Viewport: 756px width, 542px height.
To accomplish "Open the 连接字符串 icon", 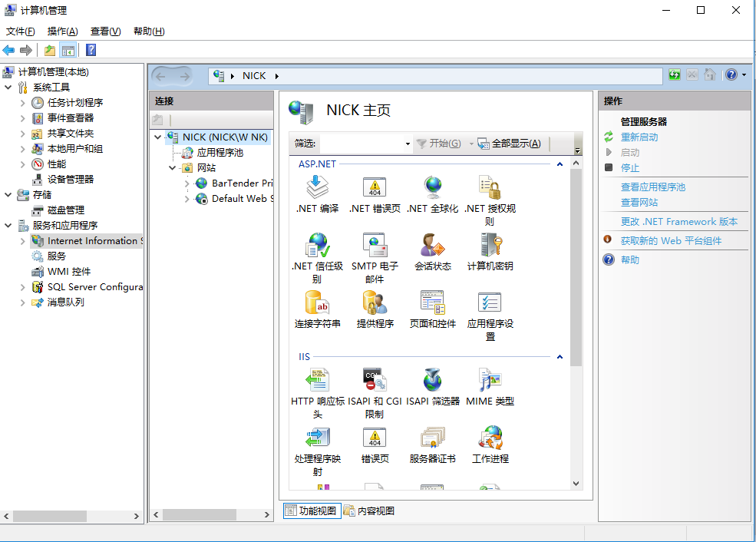I will [x=317, y=304].
